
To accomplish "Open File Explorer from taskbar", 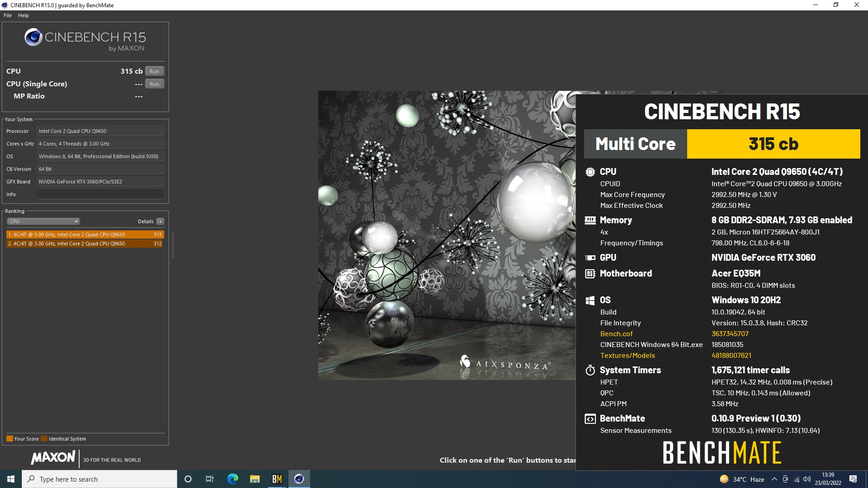I will tap(255, 479).
